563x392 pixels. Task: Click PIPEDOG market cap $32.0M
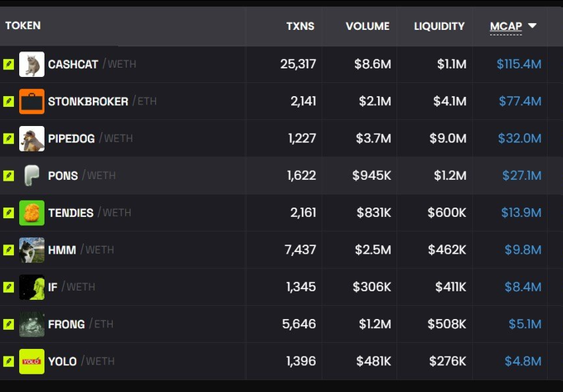pyautogui.click(x=520, y=138)
